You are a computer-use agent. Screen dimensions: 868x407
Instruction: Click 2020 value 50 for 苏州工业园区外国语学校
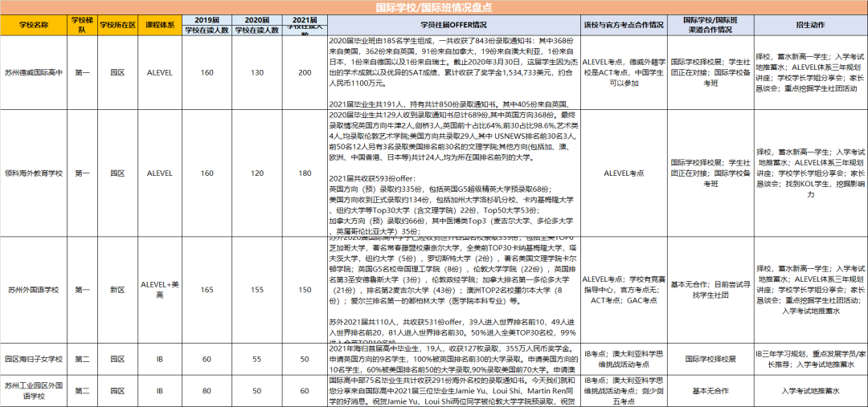(x=257, y=392)
